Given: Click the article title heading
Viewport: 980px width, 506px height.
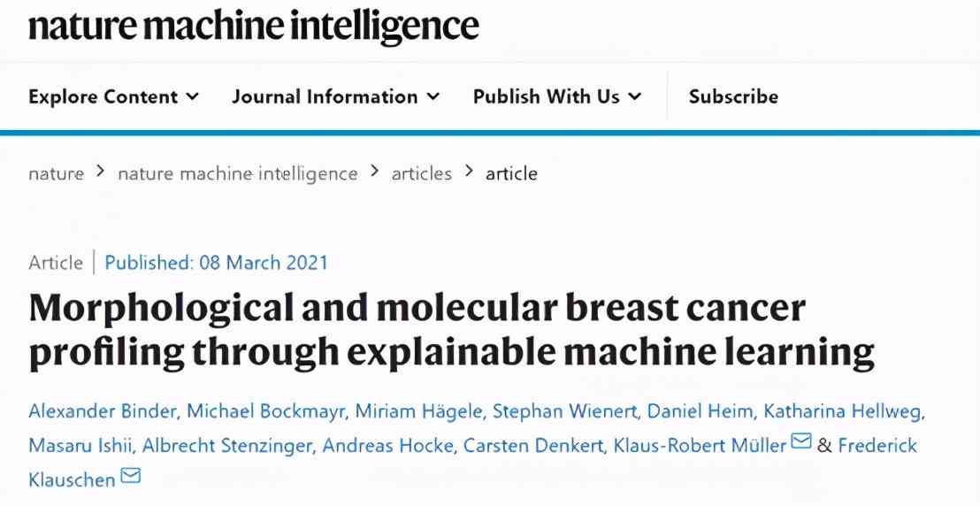Looking at the screenshot, I should [451, 330].
